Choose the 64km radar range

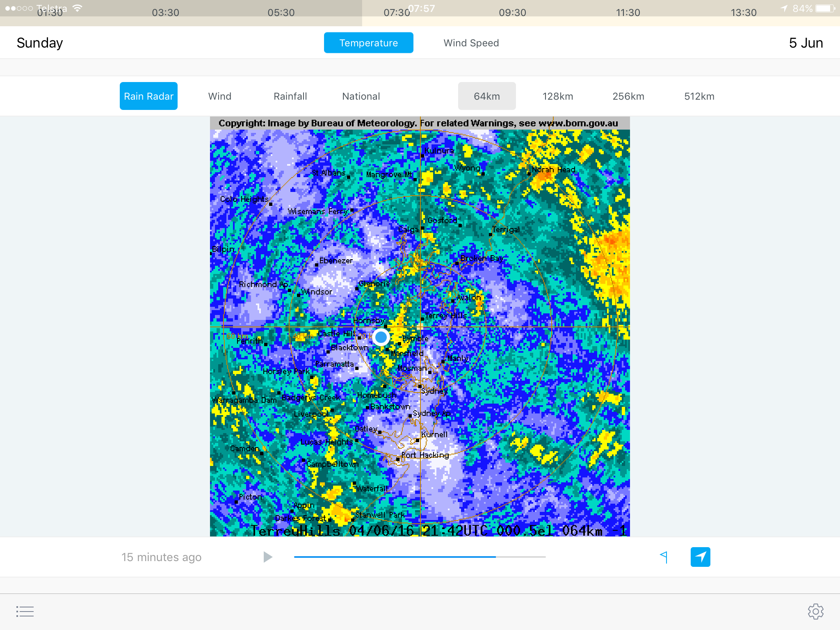point(486,96)
